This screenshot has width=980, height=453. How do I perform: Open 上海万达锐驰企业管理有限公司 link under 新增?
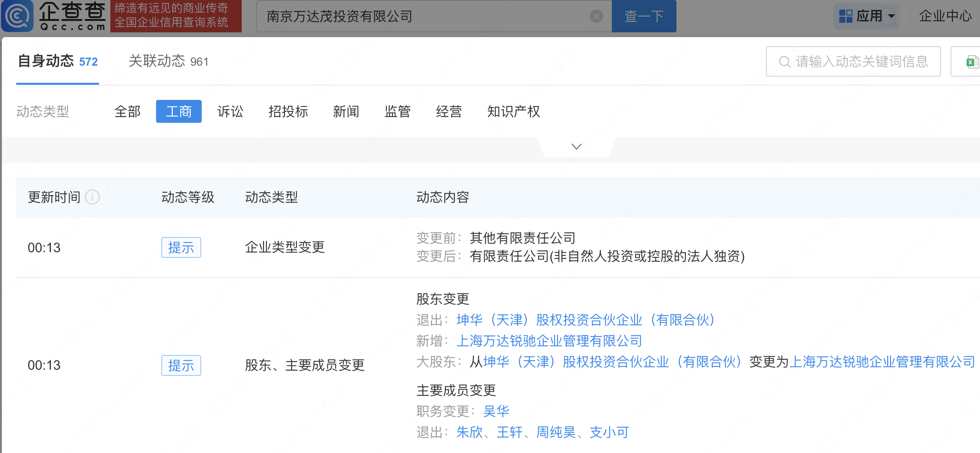point(549,341)
